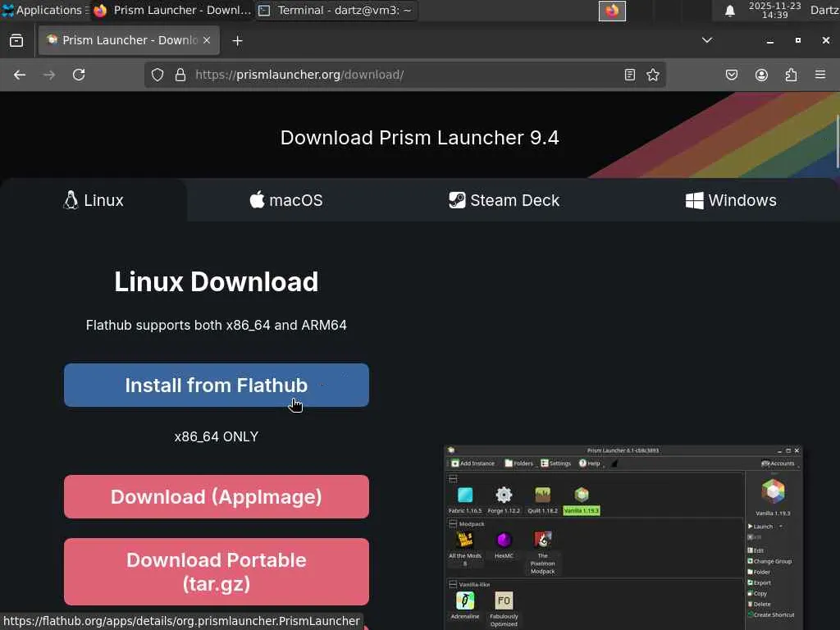Click the Firefox tray icon in the panel

point(612,11)
